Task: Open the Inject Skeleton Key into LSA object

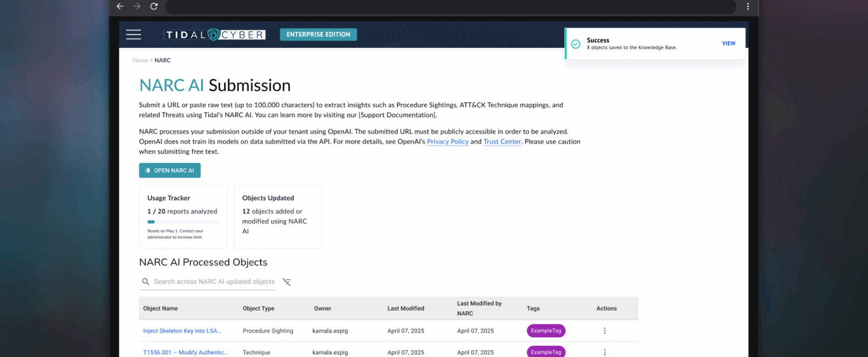Action: tap(182, 331)
